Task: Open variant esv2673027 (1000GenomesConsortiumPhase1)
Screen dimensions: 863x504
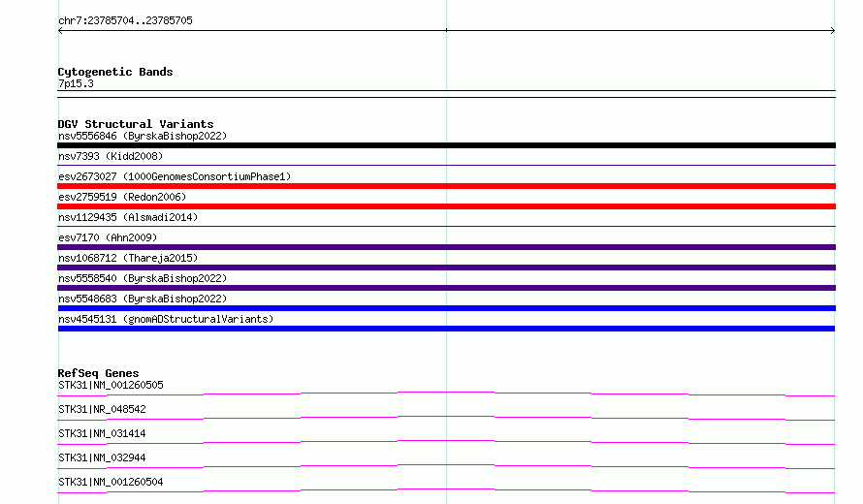Action: 175,176
